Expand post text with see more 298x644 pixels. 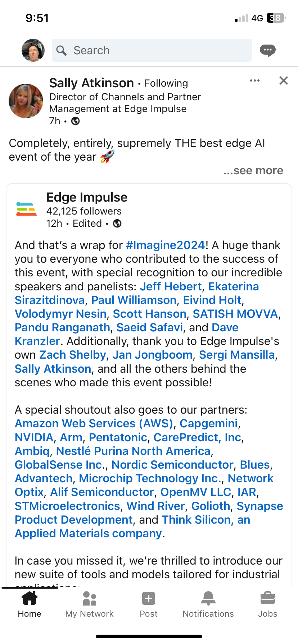point(253,170)
